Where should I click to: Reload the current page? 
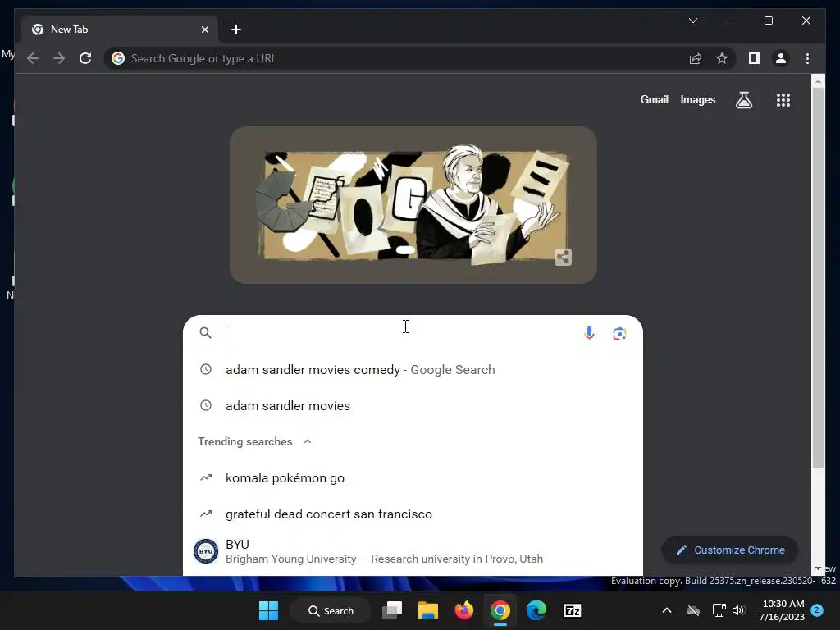point(85,58)
